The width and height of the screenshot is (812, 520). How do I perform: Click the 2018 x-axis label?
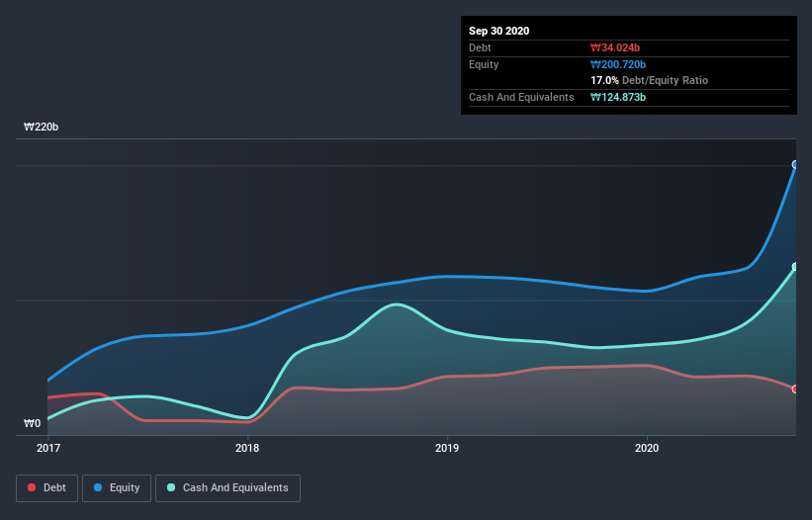coord(247,448)
